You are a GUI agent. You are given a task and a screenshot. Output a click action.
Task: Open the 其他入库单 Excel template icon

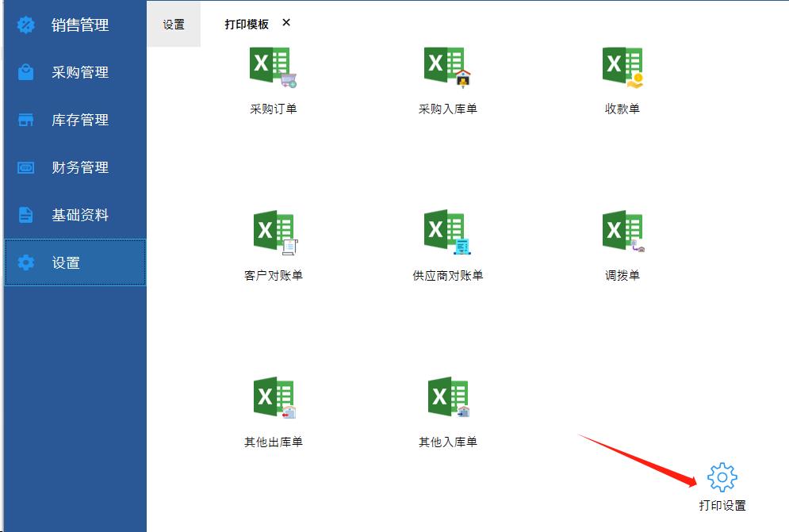point(448,396)
